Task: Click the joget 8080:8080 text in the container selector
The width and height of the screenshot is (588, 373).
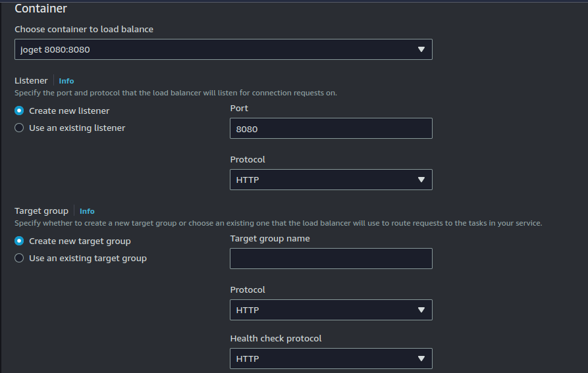Action: pyautogui.click(x=55, y=50)
